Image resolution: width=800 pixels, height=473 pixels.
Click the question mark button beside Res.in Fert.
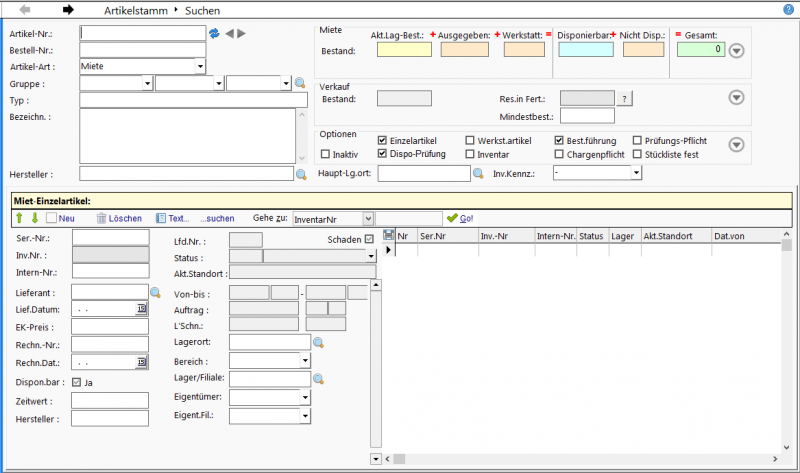[624, 98]
